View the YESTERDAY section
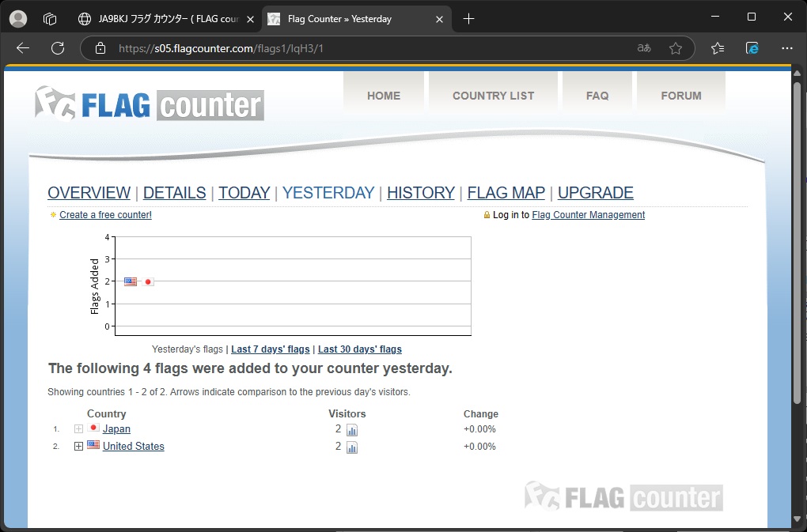 328,193
